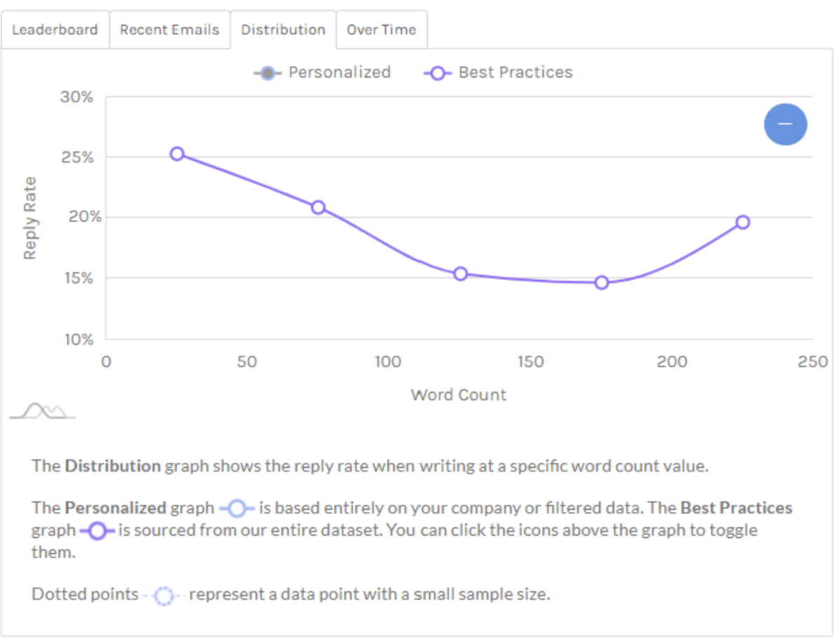Click the Personalized graph icon in description

[237, 507]
